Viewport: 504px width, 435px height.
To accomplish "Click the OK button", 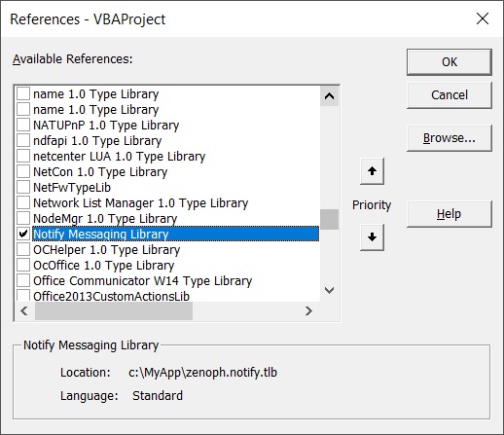I will point(450,62).
